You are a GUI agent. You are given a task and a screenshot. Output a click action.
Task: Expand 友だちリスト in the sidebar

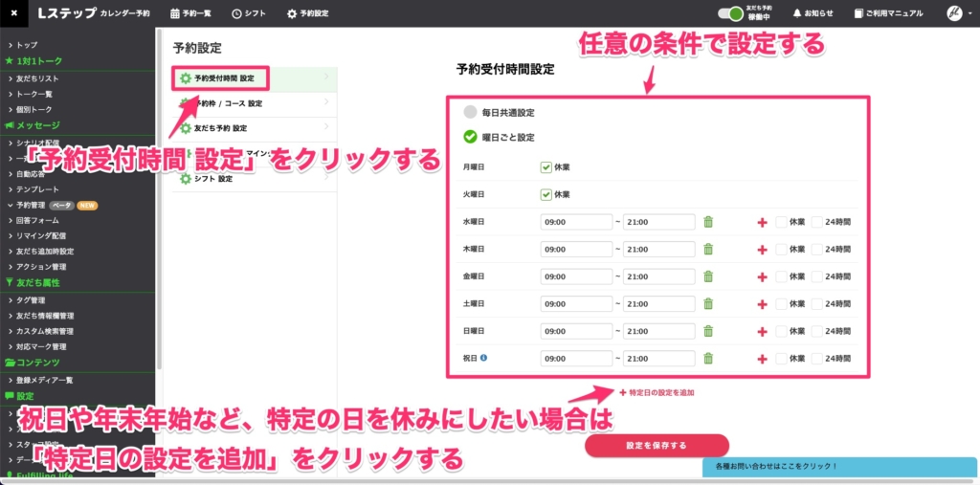[x=37, y=77]
